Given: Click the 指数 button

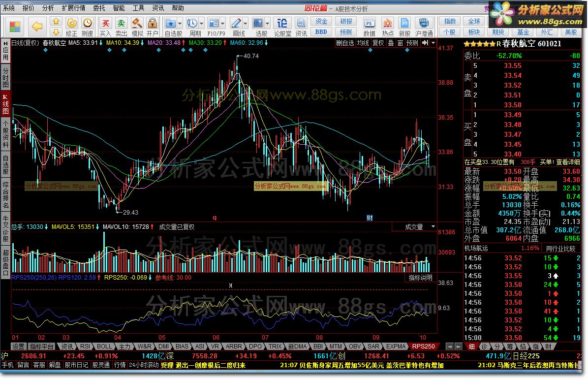Looking at the screenshot, I should tap(450, 21).
